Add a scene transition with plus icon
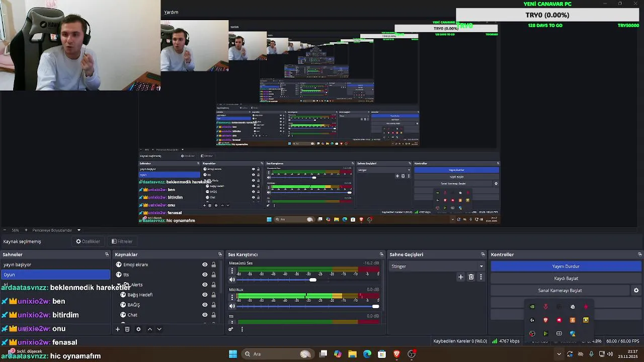Screen dimensions: 644x362 pyautogui.click(x=460, y=277)
